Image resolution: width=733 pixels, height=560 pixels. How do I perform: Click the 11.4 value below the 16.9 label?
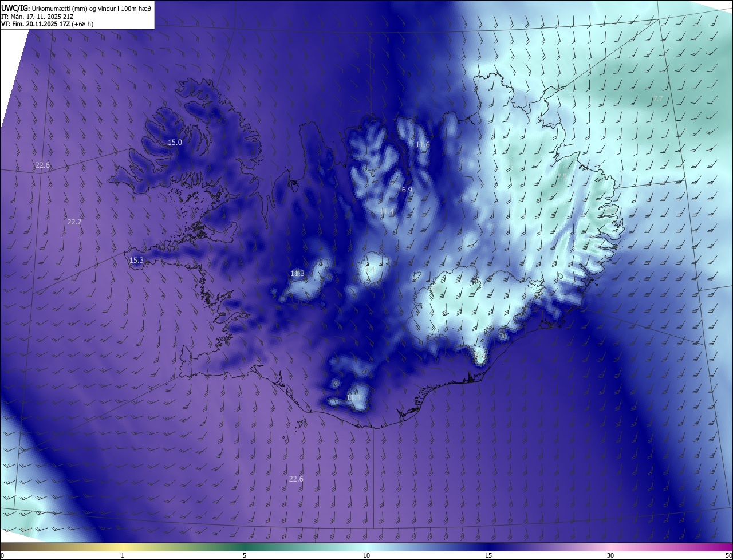point(387,212)
